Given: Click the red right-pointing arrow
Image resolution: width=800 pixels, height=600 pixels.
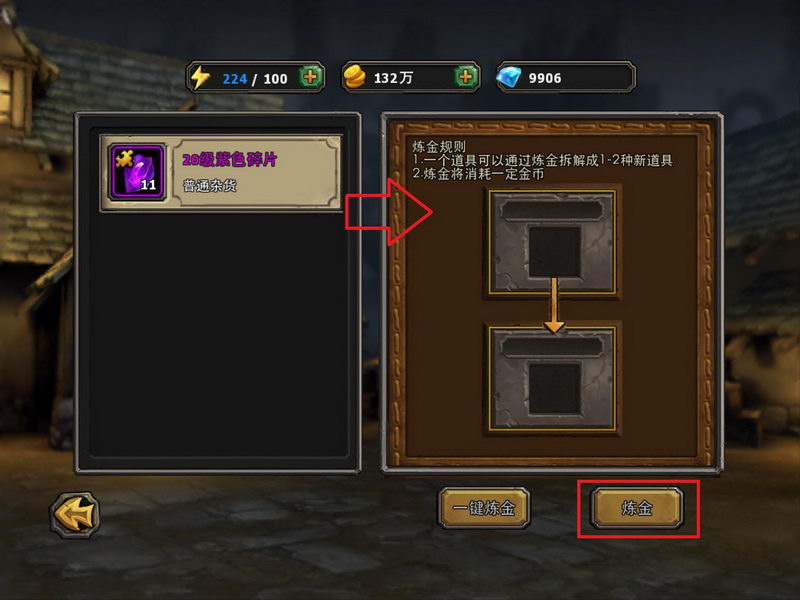Looking at the screenshot, I should click(389, 212).
